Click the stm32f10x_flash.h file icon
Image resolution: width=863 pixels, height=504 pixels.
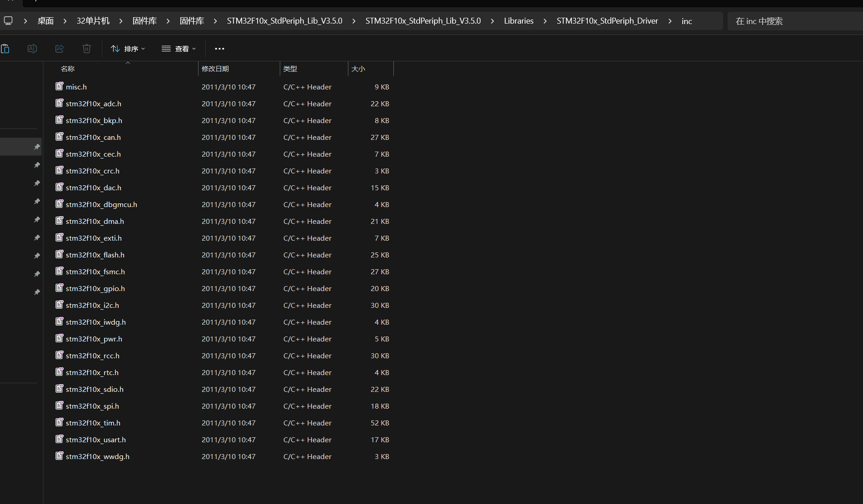(60, 254)
